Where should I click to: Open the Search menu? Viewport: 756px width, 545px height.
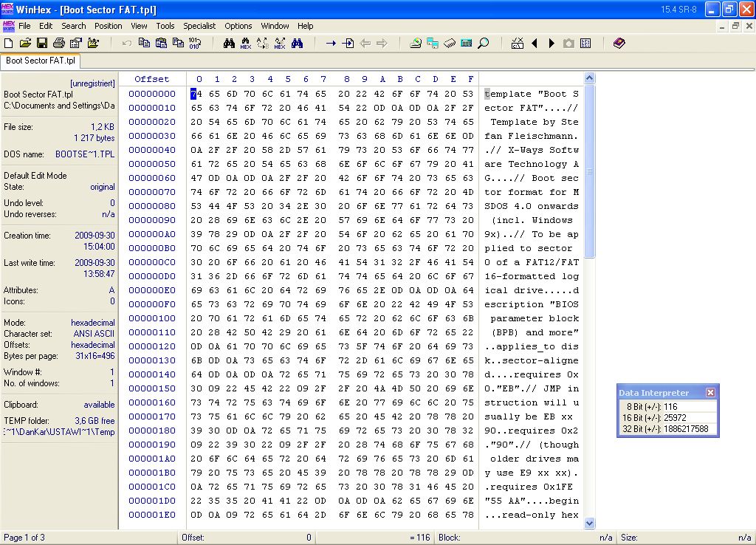74,26
